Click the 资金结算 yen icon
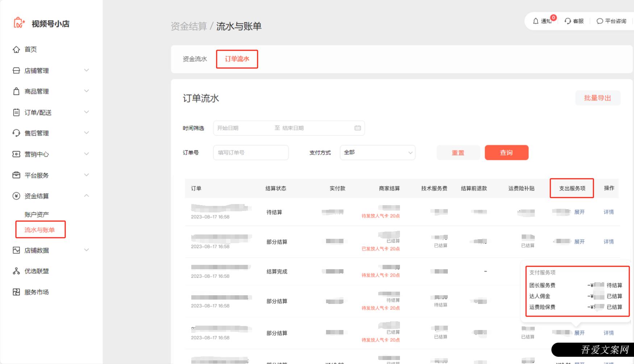Screen dimensions: 634x364 (x=16, y=196)
